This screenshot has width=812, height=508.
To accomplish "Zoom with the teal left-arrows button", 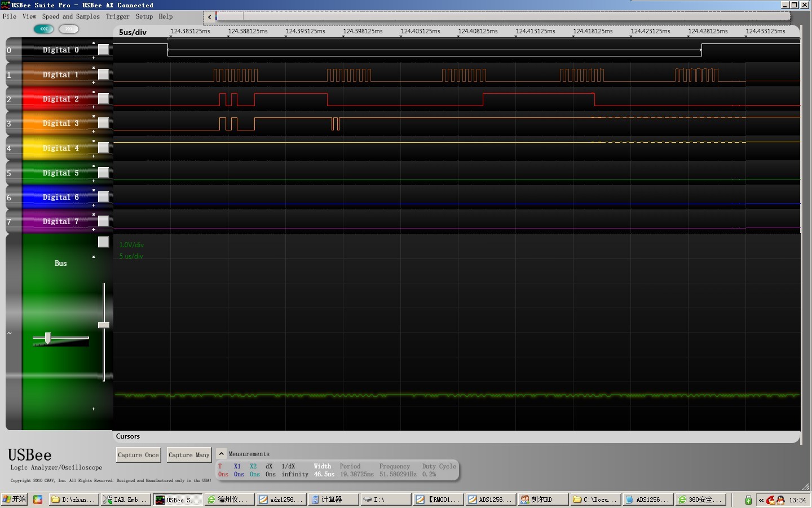I will point(43,29).
